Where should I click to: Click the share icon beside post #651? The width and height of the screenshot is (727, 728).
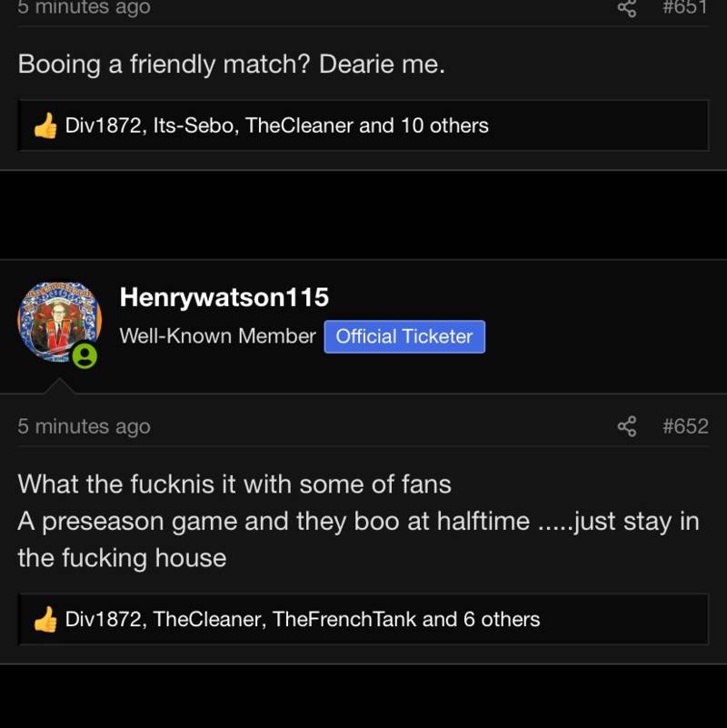(627, 8)
